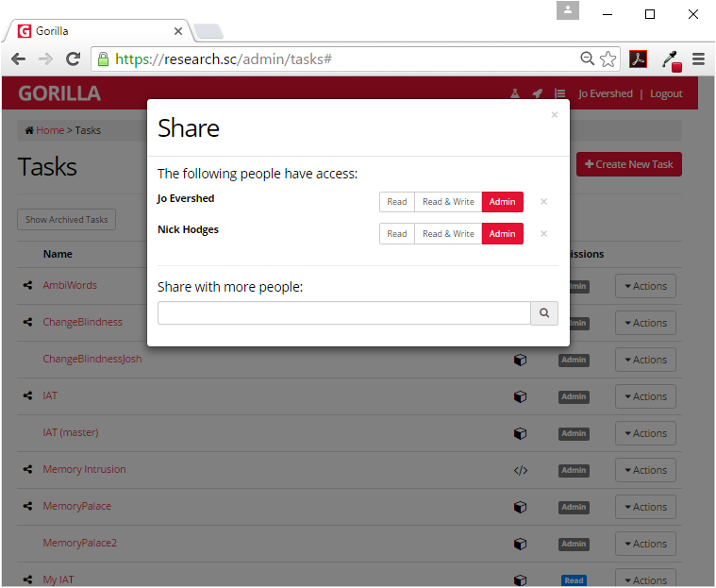Remove Jo Evershed's access with the X icon
Image resolution: width=716 pixels, height=588 pixels.
tap(543, 202)
